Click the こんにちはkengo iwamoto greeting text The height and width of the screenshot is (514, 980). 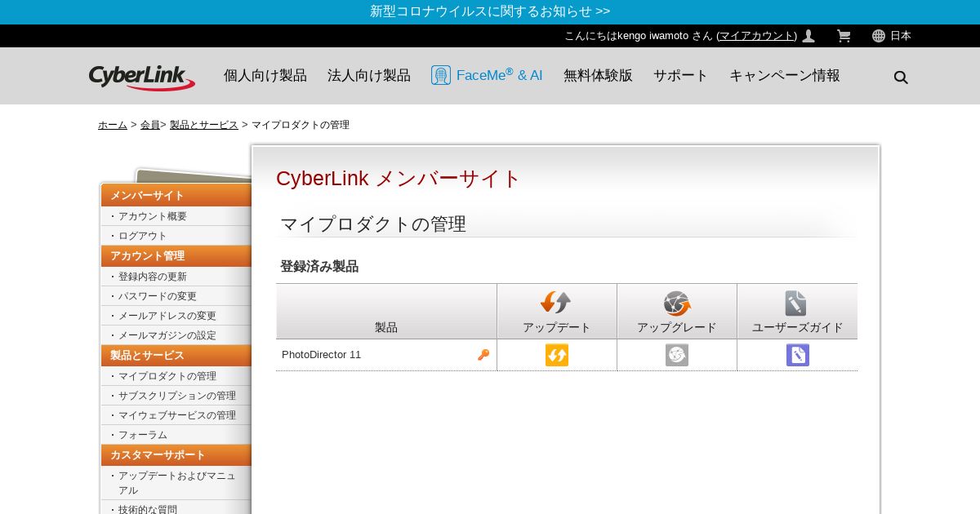click(638, 36)
